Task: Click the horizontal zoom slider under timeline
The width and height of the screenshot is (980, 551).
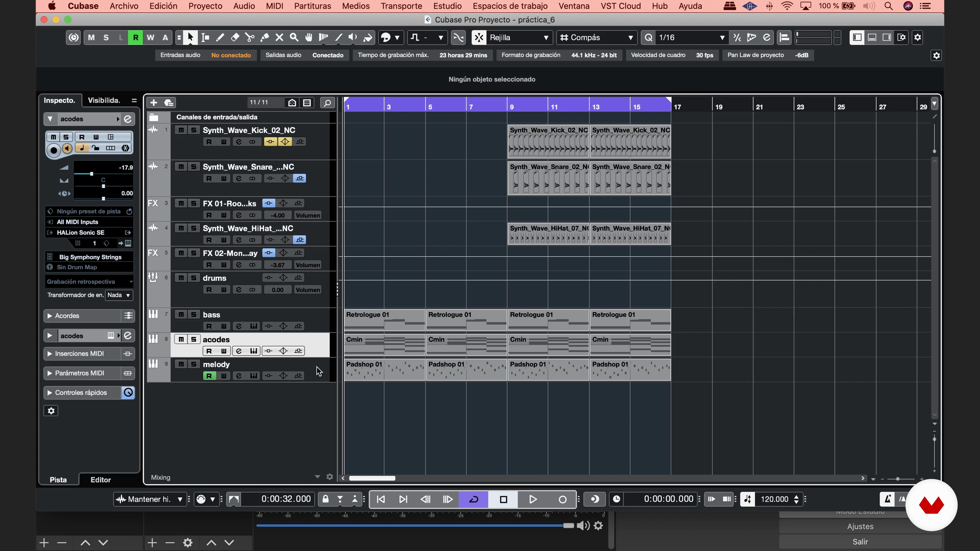Action: (x=898, y=479)
